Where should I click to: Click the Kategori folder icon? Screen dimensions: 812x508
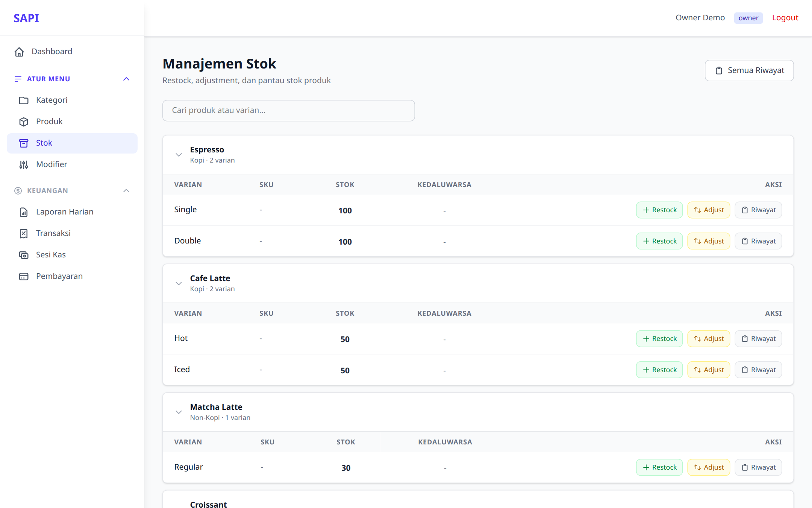[x=24, y=100]
